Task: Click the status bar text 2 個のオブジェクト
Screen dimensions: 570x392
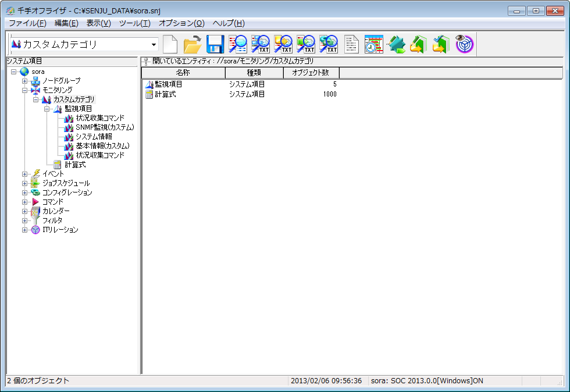Action: [38, 381]
